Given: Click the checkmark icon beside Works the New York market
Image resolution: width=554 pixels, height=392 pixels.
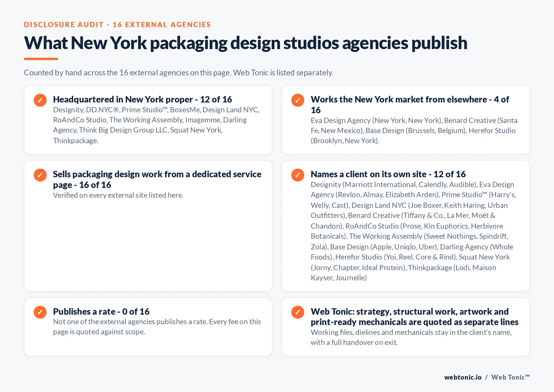Looking at the screenshot, I should pos(298,100).
